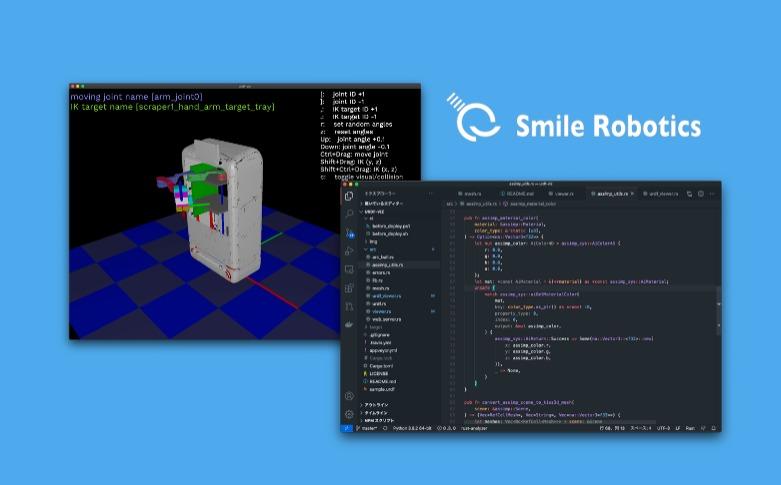Click the editor vertical scrollbar in VS Code
The height and width of the screenshot is (485, 781).
pos(718,309)
